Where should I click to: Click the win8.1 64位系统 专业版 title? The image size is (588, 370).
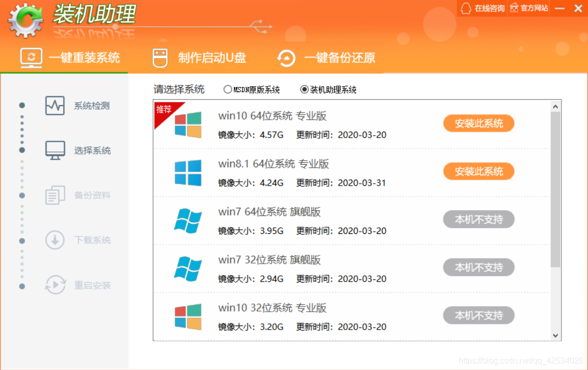[x=274, y=164]
